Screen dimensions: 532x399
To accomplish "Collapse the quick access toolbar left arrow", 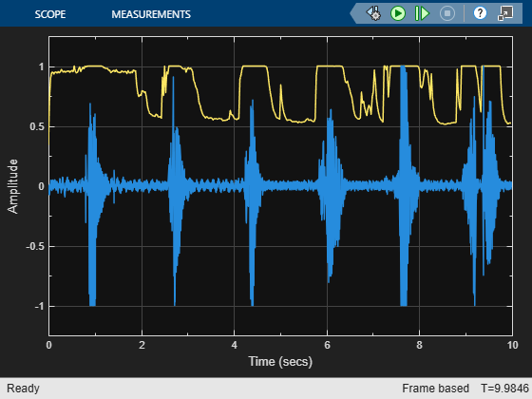I will [x=353, y=13].
